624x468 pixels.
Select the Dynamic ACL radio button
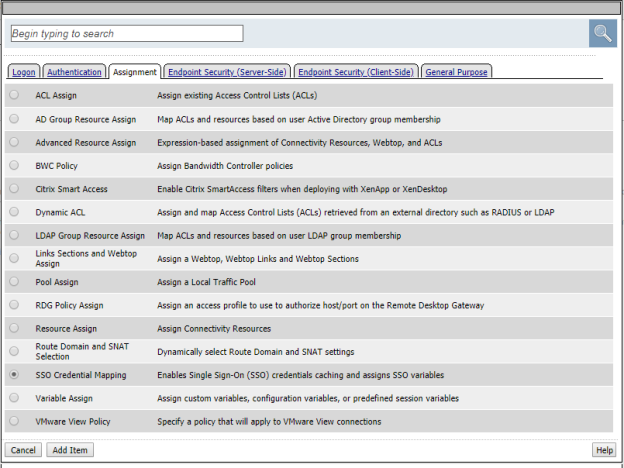point(14,212)
